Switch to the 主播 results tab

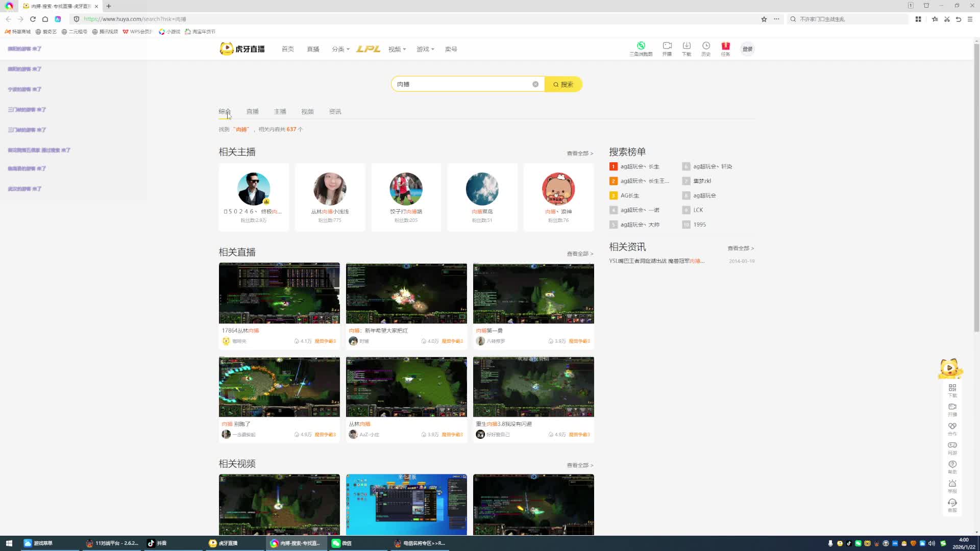coord(280,112)
